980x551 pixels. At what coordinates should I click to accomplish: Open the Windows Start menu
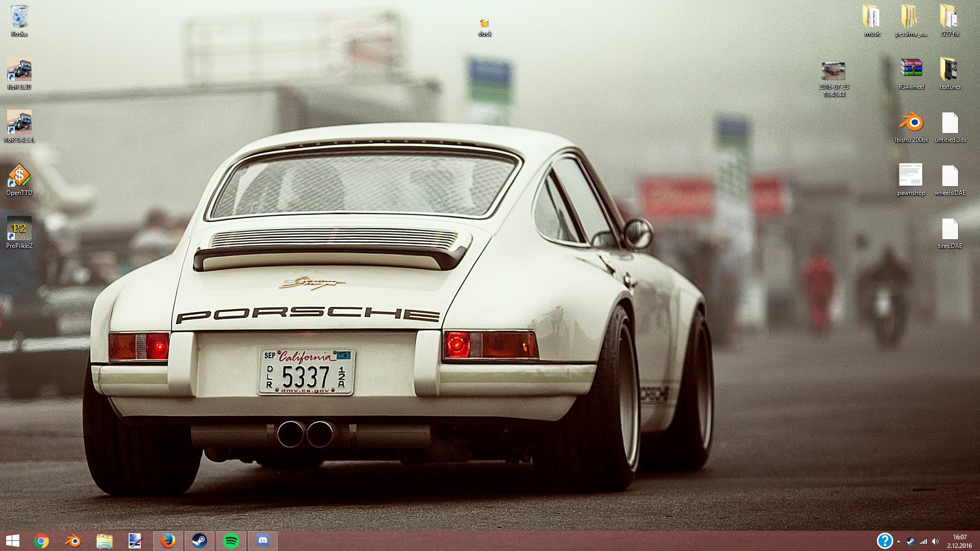point(13,541)
